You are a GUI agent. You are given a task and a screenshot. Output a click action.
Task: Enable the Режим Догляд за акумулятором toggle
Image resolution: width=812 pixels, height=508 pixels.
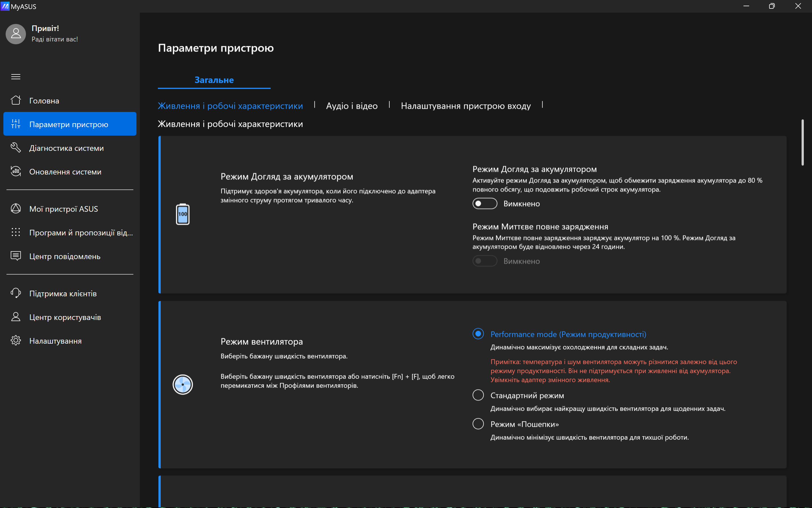pos(484,203)
